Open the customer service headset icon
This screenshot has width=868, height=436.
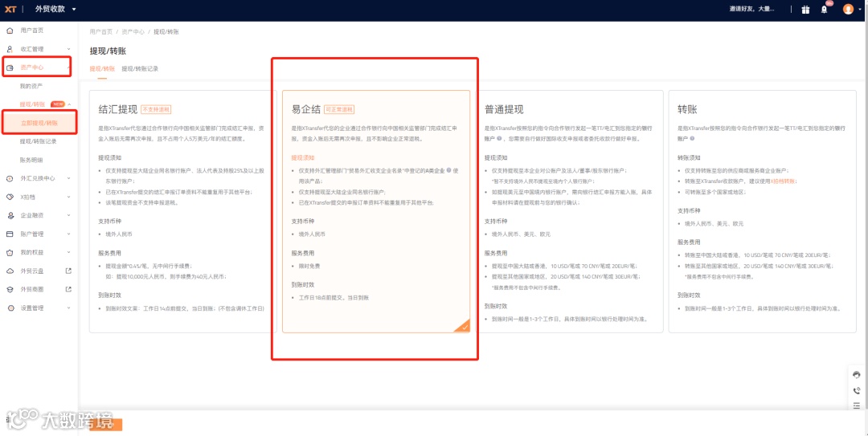click(857, 375)
